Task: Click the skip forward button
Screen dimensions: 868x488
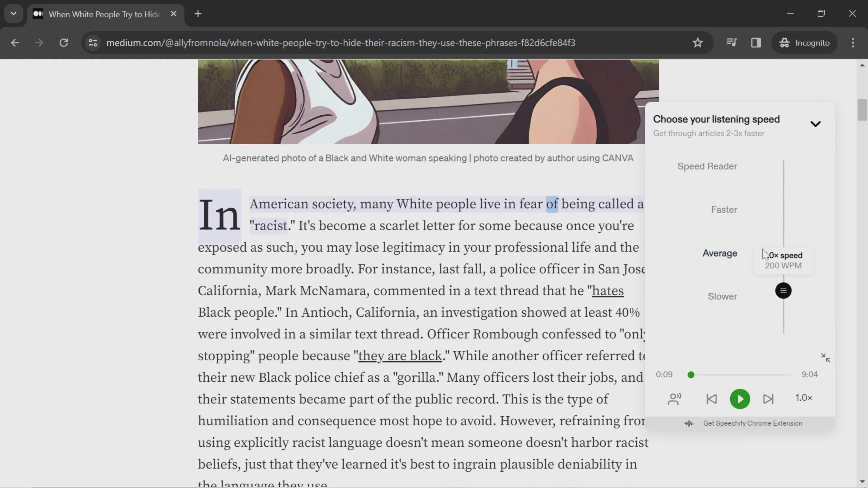Action: pyautogui.click(x=769, y=399)
